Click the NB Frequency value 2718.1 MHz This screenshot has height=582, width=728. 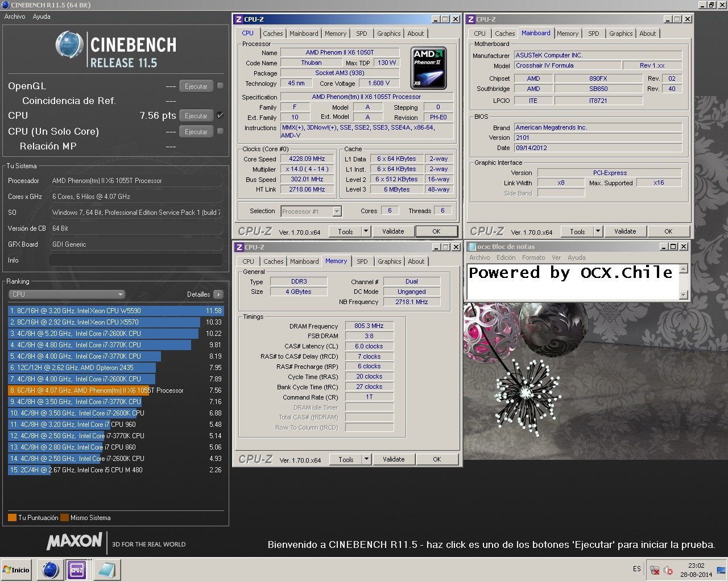coord(412,302)
